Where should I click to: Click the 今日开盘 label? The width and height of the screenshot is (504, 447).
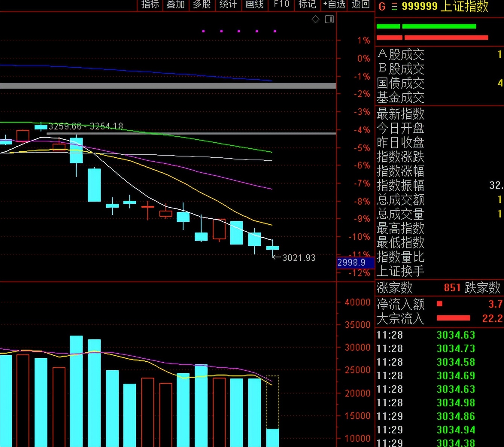coord(401,128)
